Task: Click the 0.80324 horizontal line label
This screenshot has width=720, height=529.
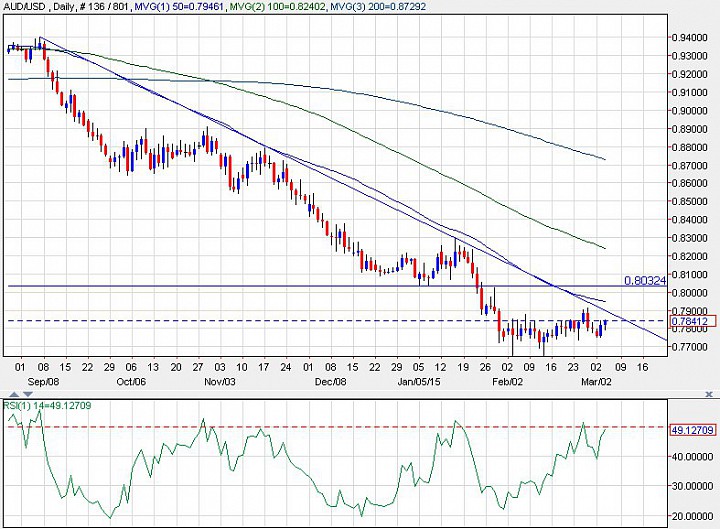Action: (645, 281)
